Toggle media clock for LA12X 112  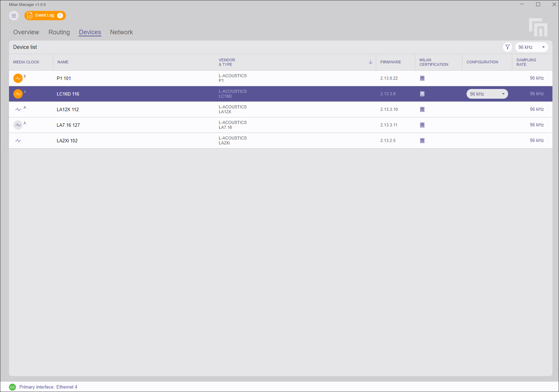coord(18,109)
